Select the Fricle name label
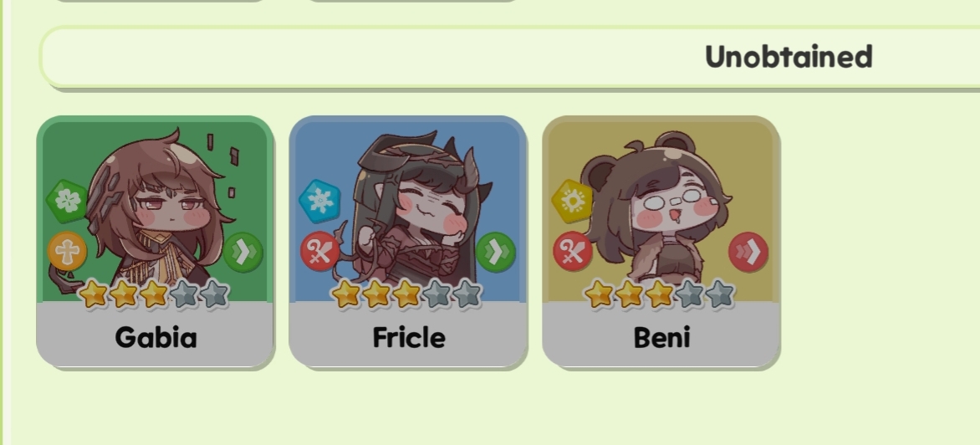This screenshot has width=980, height=445. point(409,337)
